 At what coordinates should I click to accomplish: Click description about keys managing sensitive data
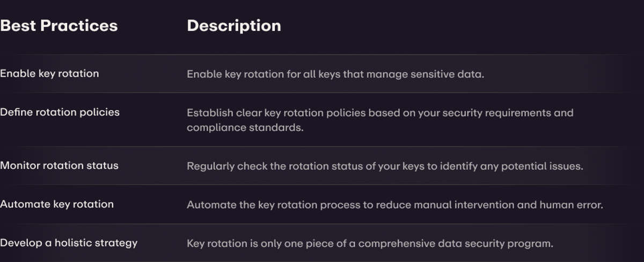click(335, 74)
